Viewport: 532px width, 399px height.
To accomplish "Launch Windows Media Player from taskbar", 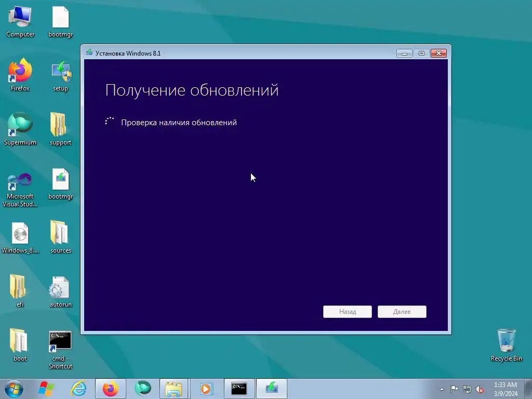I will click(x=206, y=389).
